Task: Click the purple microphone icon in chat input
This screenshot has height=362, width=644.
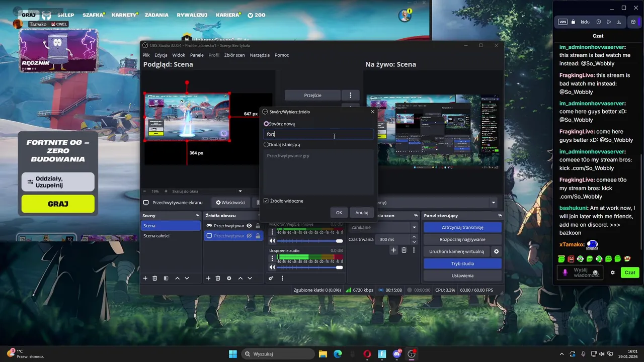Action: [x=565, y=273]
